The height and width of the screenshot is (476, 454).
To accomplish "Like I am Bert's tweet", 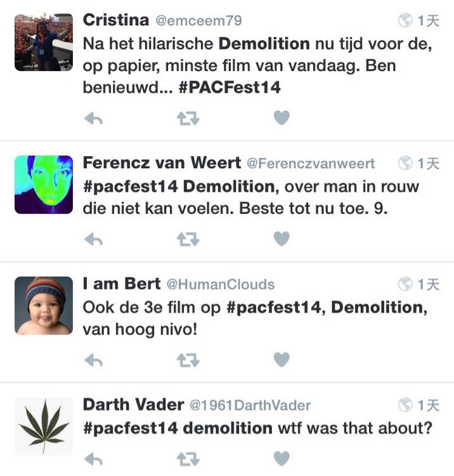I will (281, 360).
